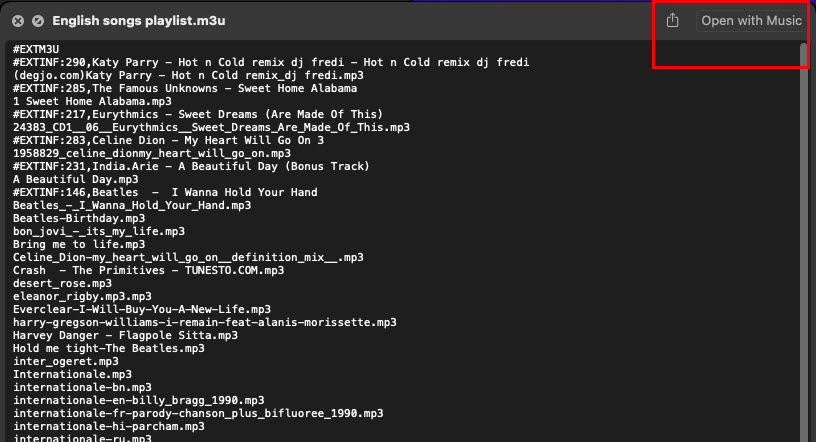Click the bon_jovi_-_its_my_life.mp3 entry

[99, 232]
